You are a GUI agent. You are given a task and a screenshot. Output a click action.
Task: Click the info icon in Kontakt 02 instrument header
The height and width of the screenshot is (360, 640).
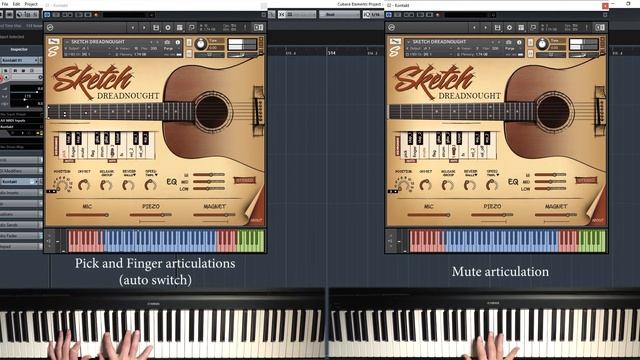tap(519, 42)
